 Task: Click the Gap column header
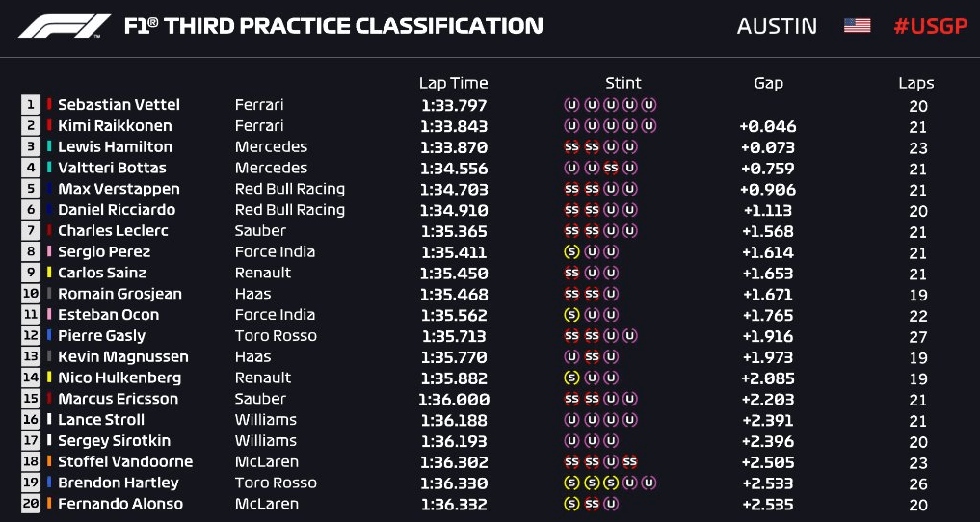click(769, 84)
